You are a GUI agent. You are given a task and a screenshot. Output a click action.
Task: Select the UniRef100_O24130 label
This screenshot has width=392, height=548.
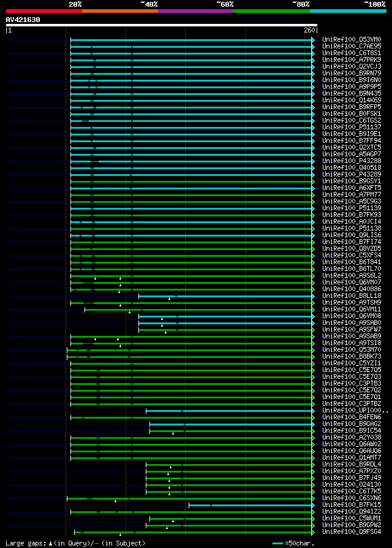pos(352,485)
